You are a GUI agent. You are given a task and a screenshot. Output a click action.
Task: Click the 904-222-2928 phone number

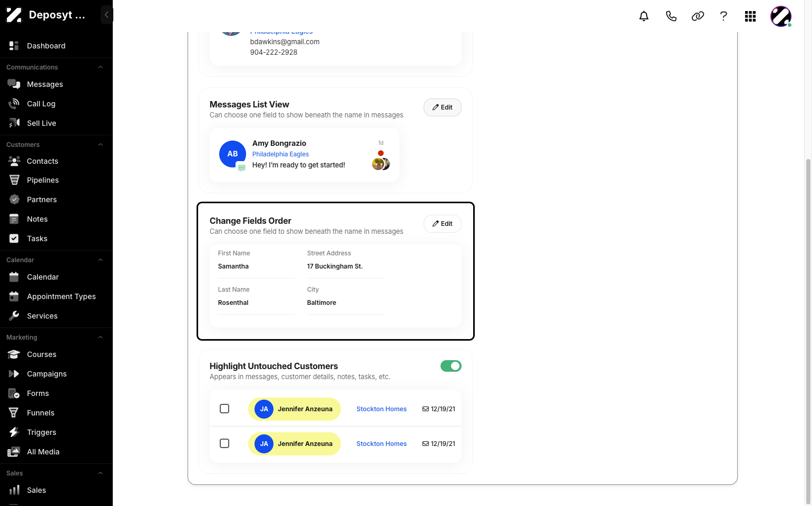tap(273, 52)
